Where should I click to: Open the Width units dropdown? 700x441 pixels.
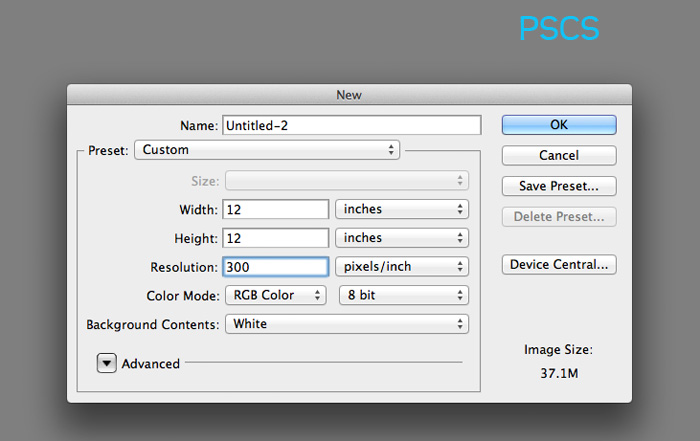(x=402, y=209)
